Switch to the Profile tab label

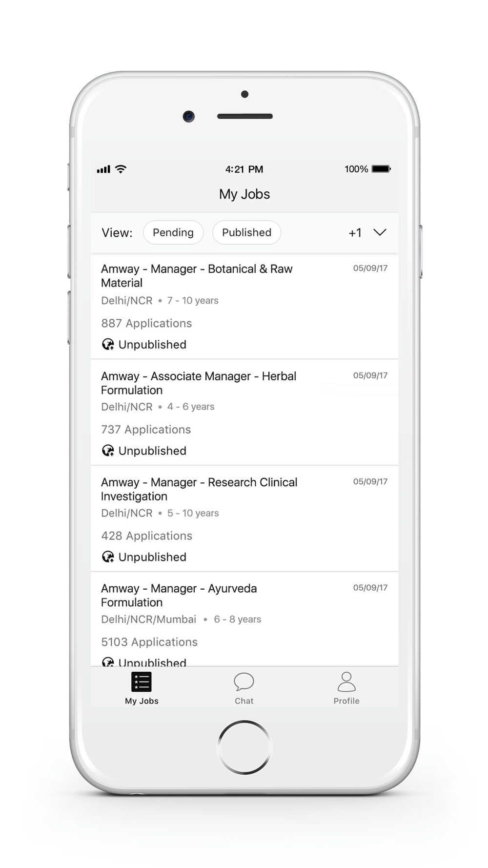point(346,701)
